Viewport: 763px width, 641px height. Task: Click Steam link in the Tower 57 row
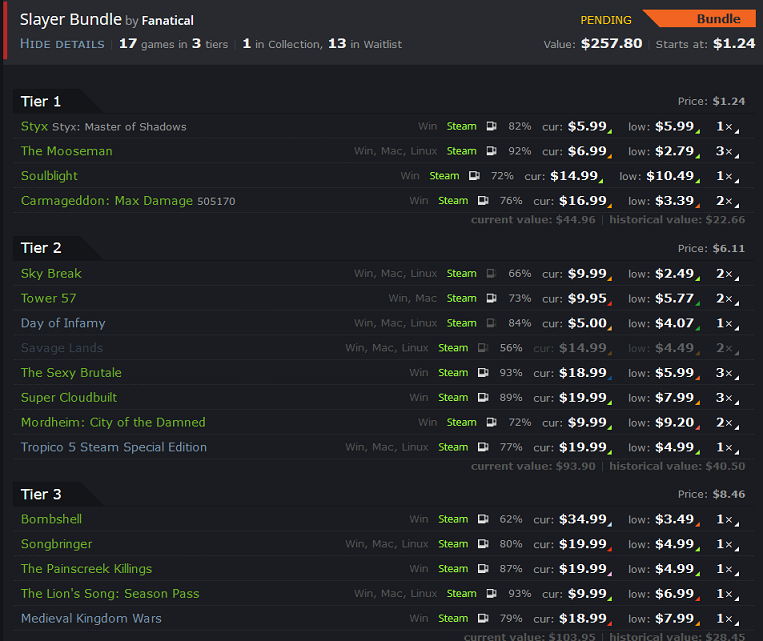(x=461, y=298)
